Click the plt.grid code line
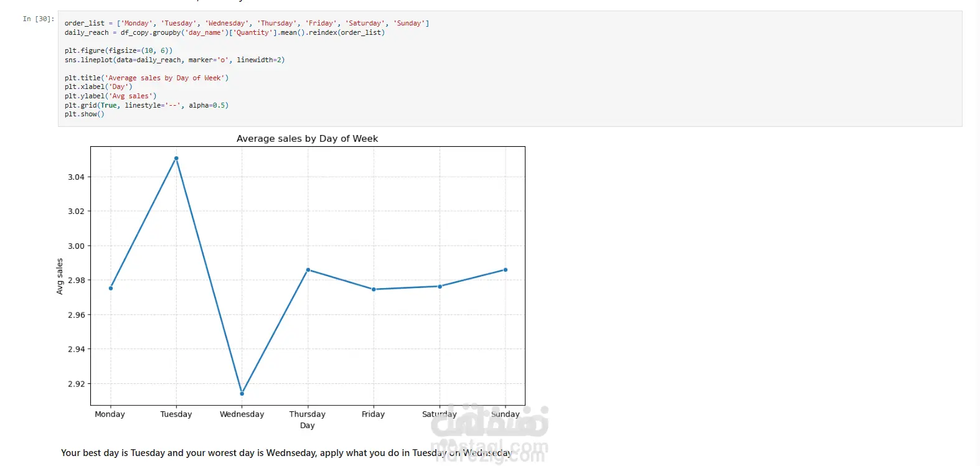 [146, 106]
